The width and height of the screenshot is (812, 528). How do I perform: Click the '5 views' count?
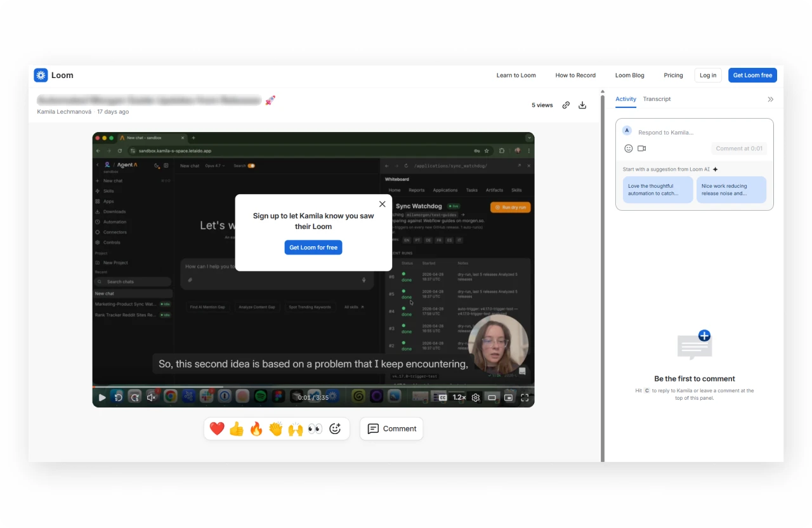pos(542,105)
